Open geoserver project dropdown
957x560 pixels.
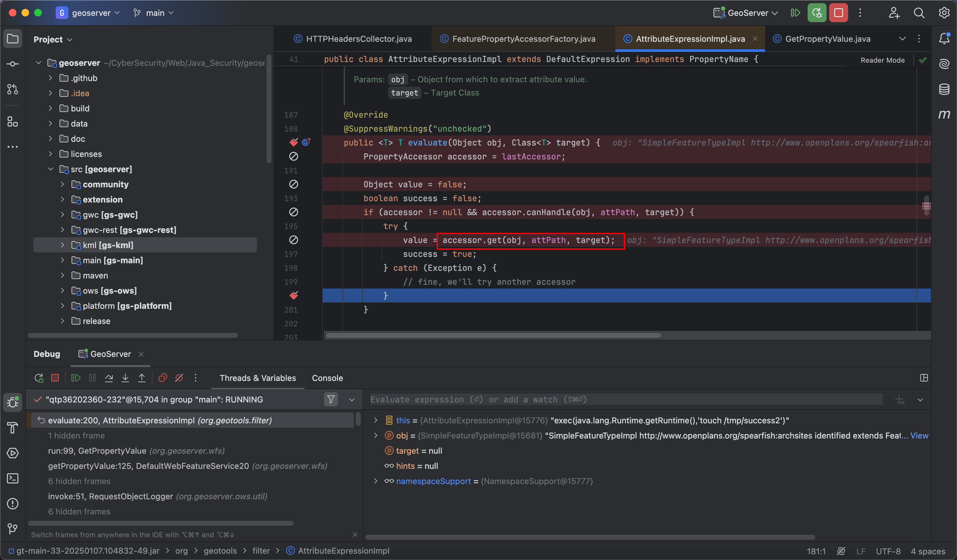coord(88,13)
